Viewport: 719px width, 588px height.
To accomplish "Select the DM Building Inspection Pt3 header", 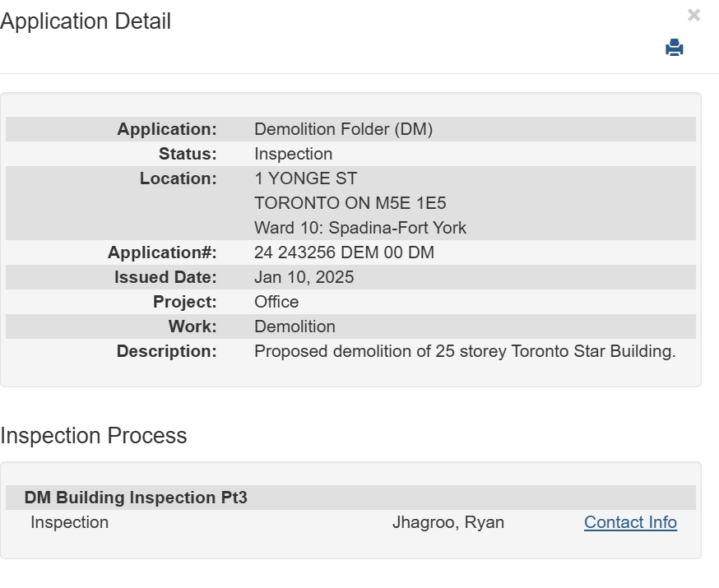I will tap(136, 498).
